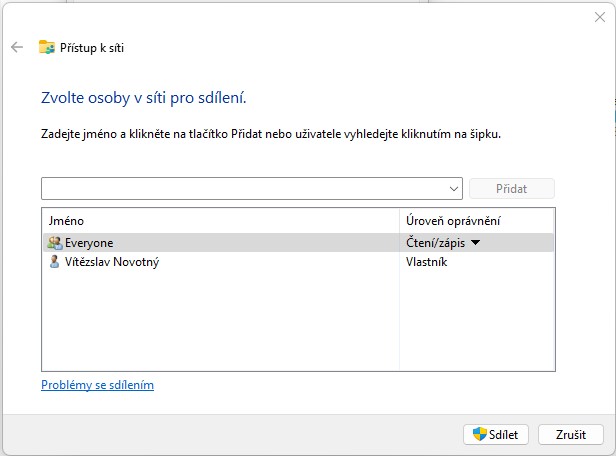616x456 pixels.
Task: Click the Everyone group icon
Action: pos(53,243)
